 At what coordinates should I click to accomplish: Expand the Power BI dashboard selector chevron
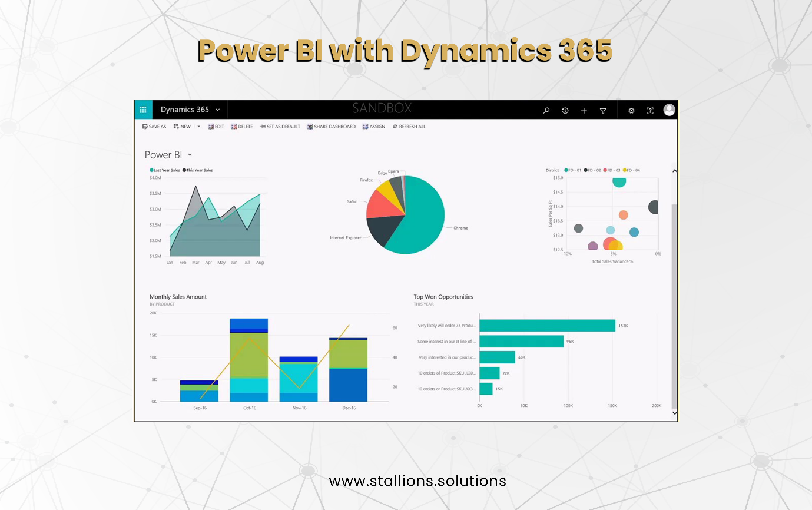(x=190, y=155)
